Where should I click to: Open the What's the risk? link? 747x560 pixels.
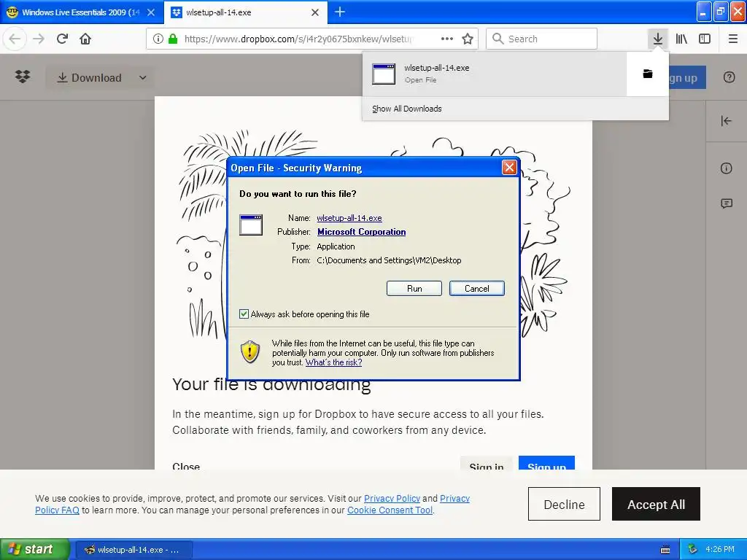pyautogui.click(x=333, y=362)
